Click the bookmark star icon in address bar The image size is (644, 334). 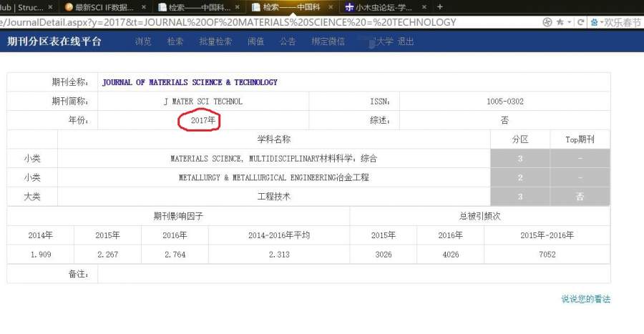click(560, 22)
